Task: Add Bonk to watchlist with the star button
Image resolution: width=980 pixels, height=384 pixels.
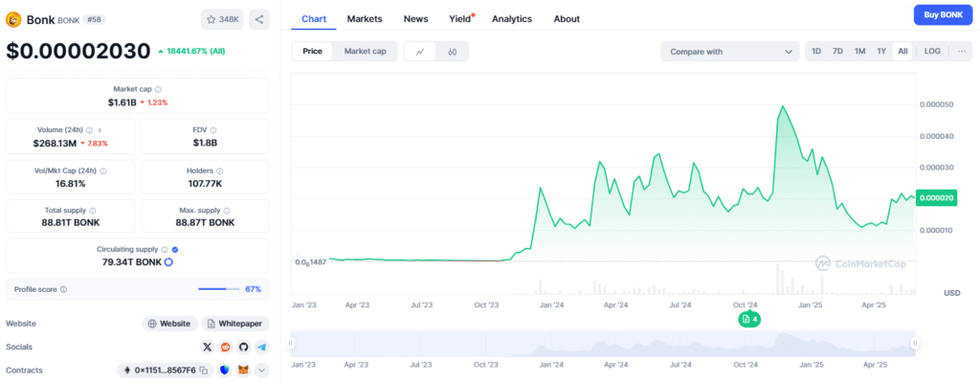Action: pos(222,19)
